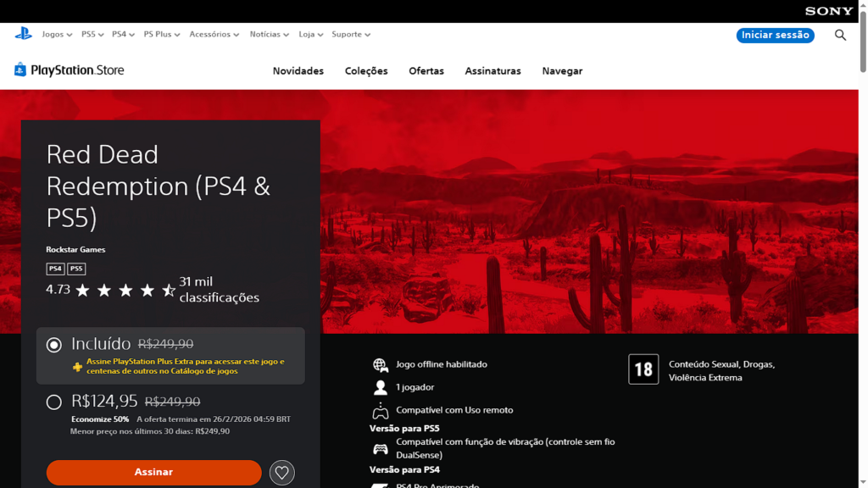868x488 pixels.
Task: Click the star rating icons
Action: 125,291
